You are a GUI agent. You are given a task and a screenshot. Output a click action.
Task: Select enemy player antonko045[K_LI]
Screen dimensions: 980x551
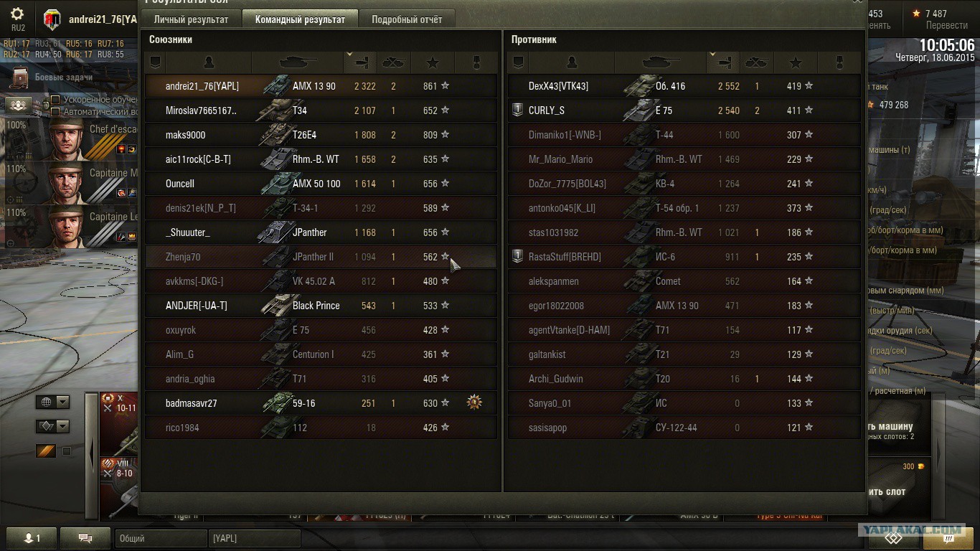coord(684,208)
